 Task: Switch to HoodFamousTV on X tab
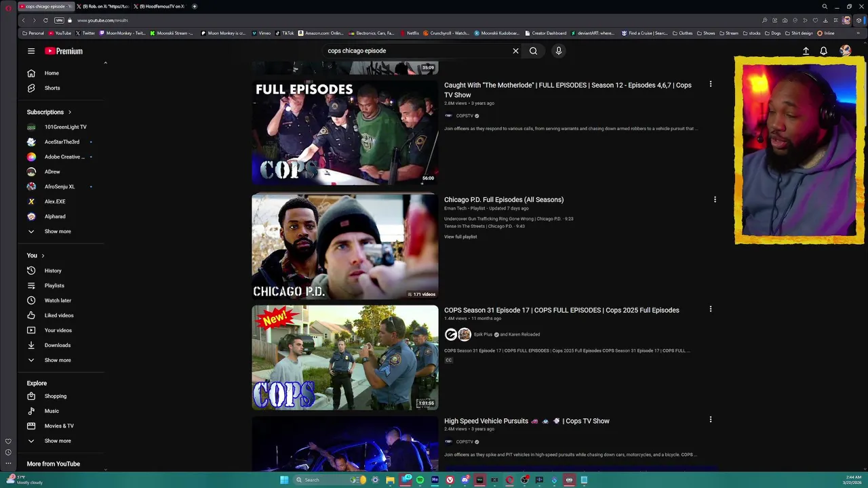(x=161, y=6)
